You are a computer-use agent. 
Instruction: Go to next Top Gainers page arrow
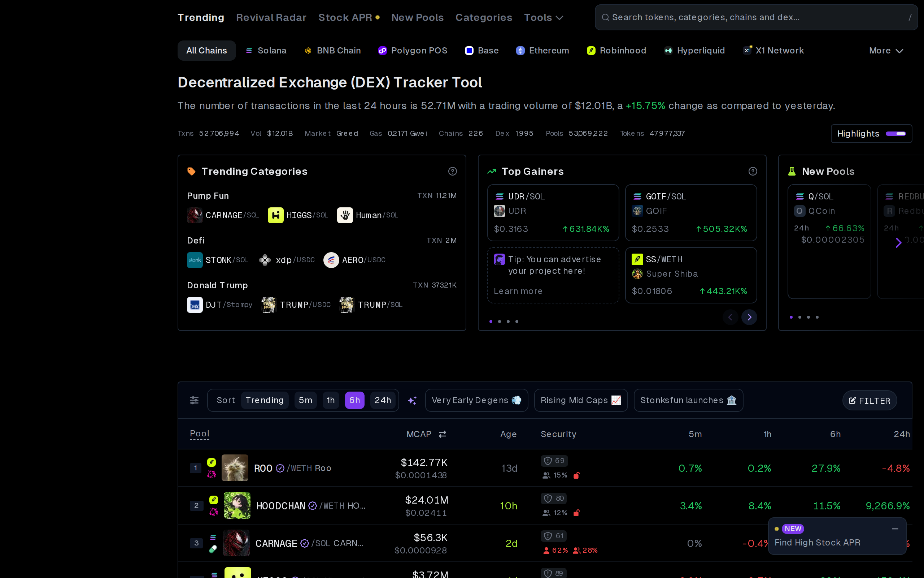[749, 317]
